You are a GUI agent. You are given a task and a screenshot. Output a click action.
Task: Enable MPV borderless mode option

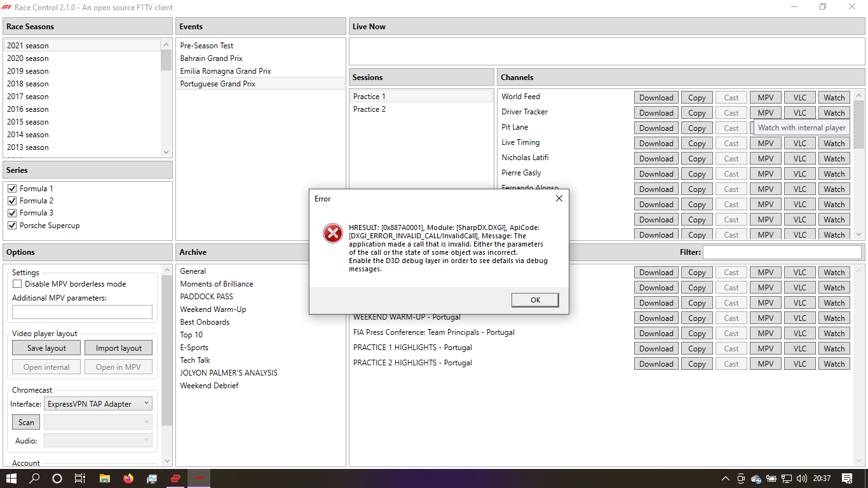17,283
